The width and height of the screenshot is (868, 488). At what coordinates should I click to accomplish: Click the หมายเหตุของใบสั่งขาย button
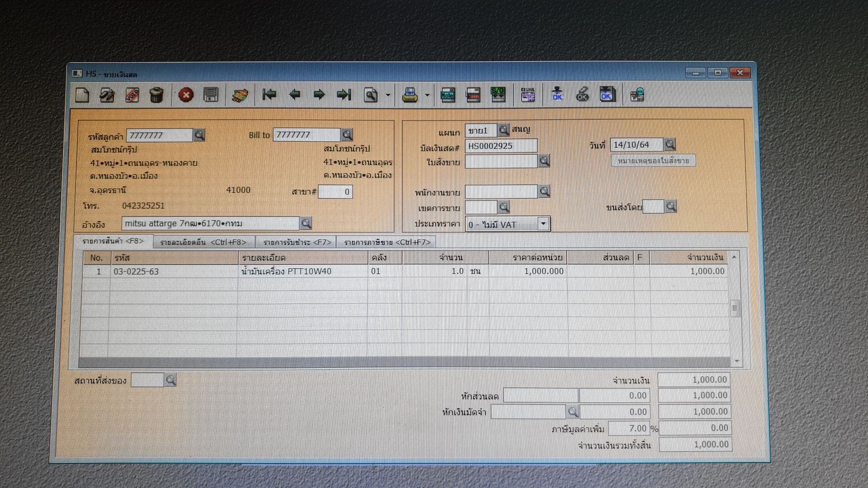pyautogui.click(x=653, y=161)
